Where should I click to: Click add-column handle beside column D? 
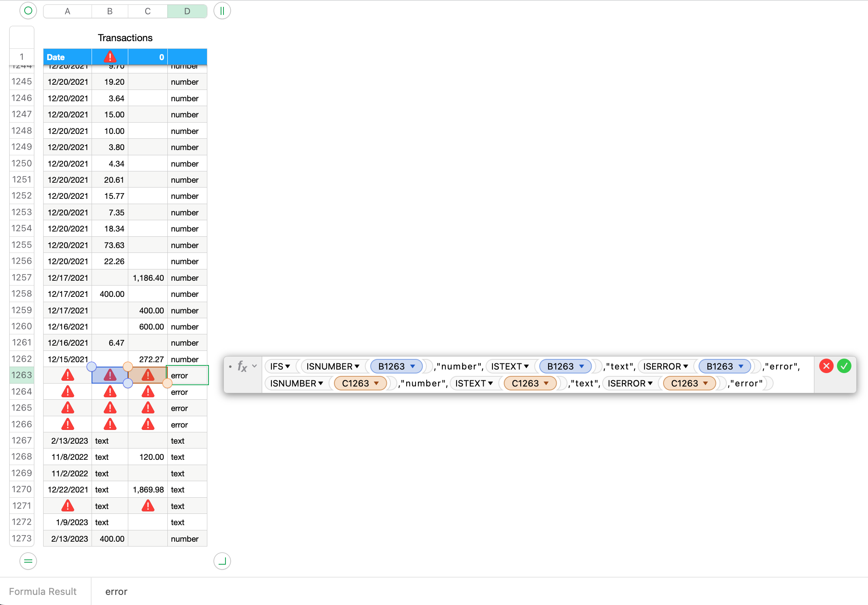pyautogui.click(x=222, y=11)
